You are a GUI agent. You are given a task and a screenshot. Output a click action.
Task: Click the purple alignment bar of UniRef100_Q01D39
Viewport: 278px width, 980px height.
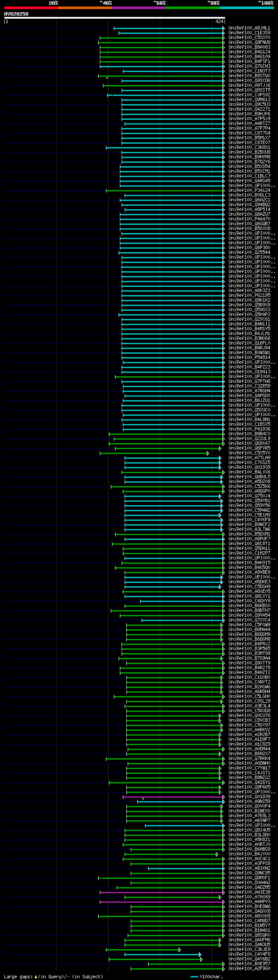[x=173, y=796]
